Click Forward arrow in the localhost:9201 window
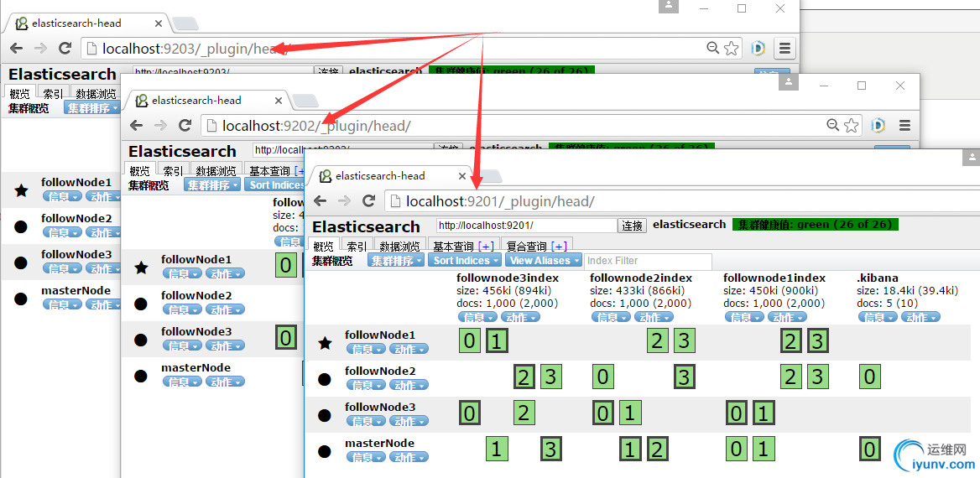Image resolution: width=980 pixels, height=478 pixels. (x=344, y=200)
